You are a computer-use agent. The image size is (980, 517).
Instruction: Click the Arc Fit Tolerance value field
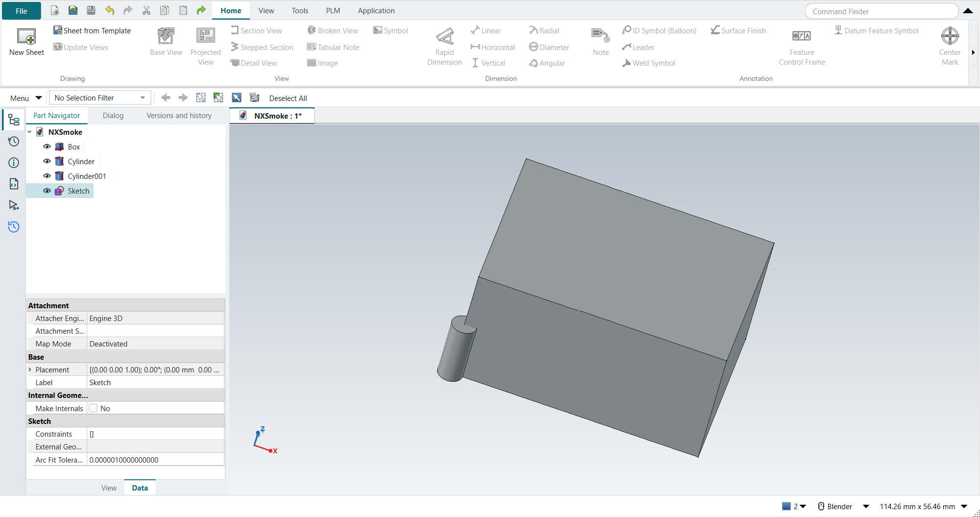[155, 460]
